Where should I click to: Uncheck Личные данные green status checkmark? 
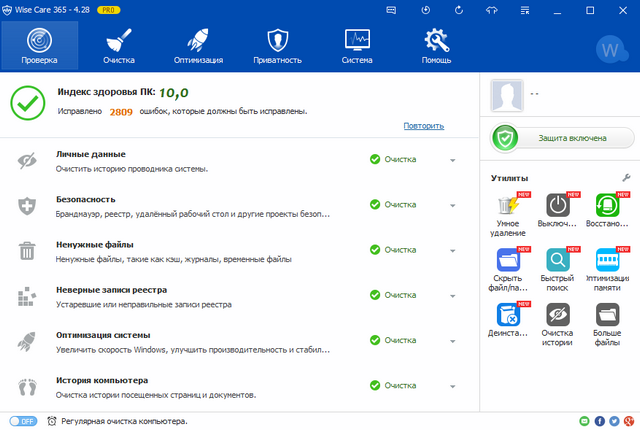(375, 159)
